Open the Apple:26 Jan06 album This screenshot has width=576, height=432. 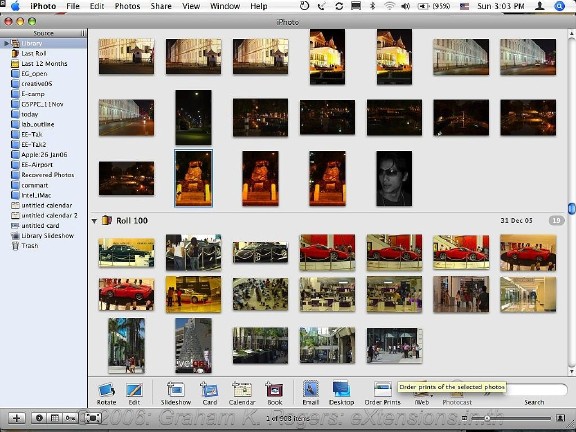tap(44, 155)
